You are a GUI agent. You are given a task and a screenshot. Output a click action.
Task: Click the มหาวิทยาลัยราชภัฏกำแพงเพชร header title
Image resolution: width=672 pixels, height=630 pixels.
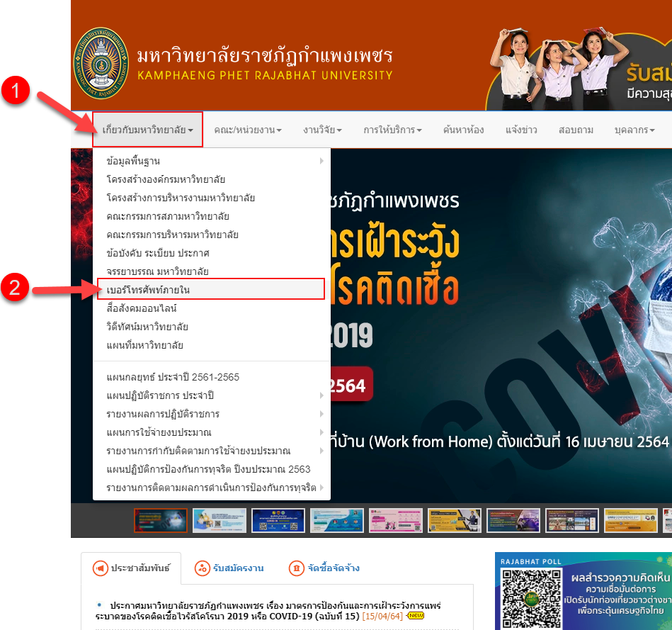tap(265, 55)
